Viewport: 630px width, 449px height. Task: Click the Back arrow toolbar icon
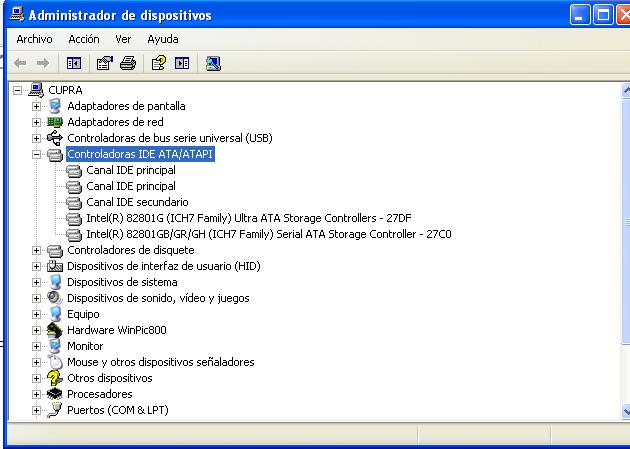click(20, 63)
